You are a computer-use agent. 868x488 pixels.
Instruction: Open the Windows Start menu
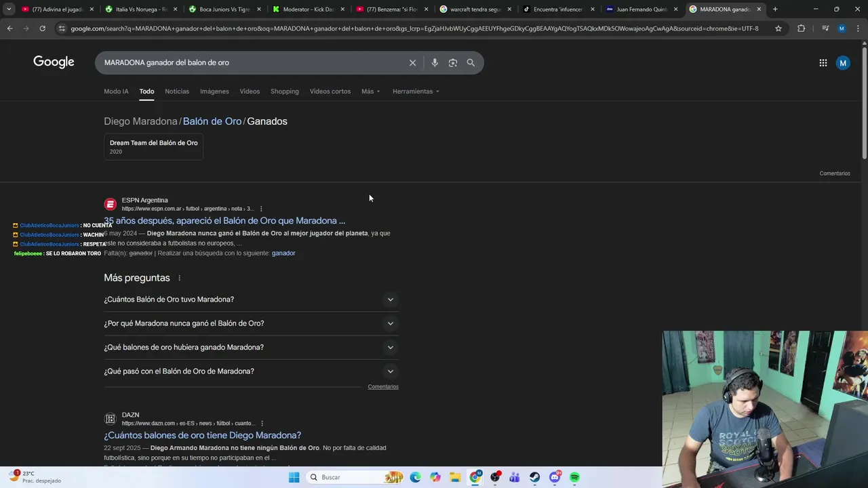pos(294,477)
